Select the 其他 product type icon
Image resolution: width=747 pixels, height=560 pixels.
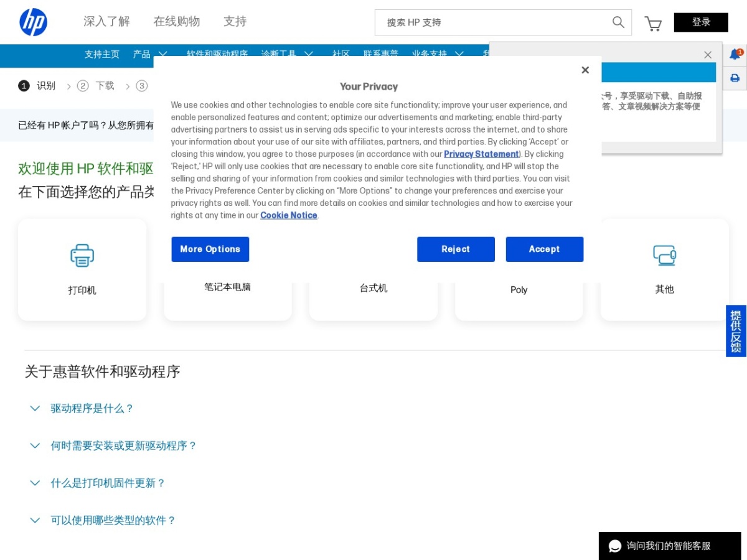664,255
